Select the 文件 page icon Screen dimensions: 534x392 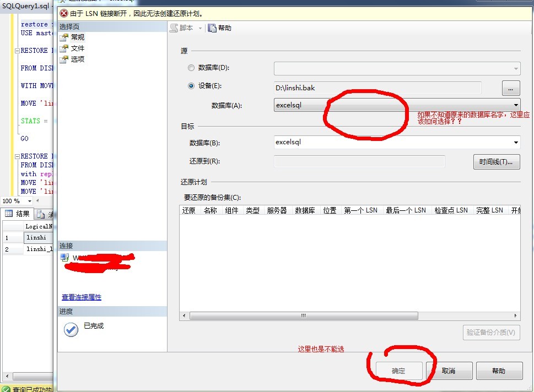pyautogui.click(x=64, y=48)
